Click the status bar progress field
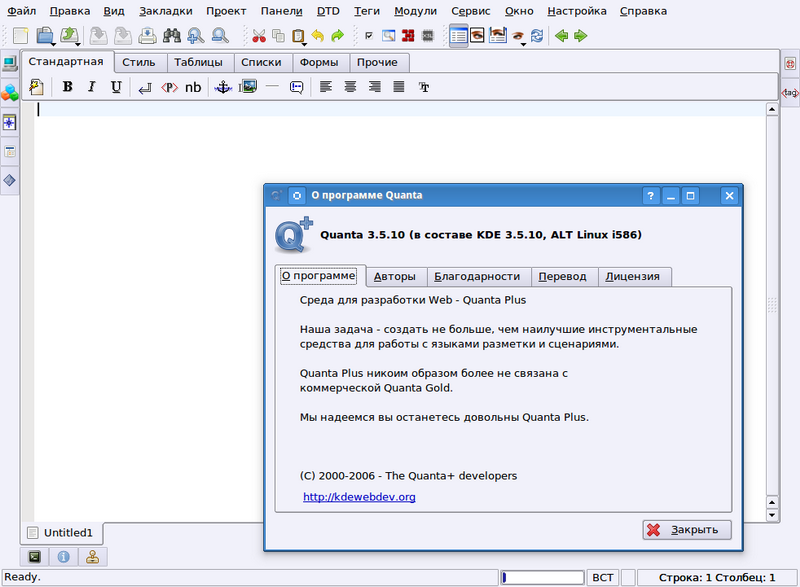This screenshot has height=587, width=800. [542, 577]
